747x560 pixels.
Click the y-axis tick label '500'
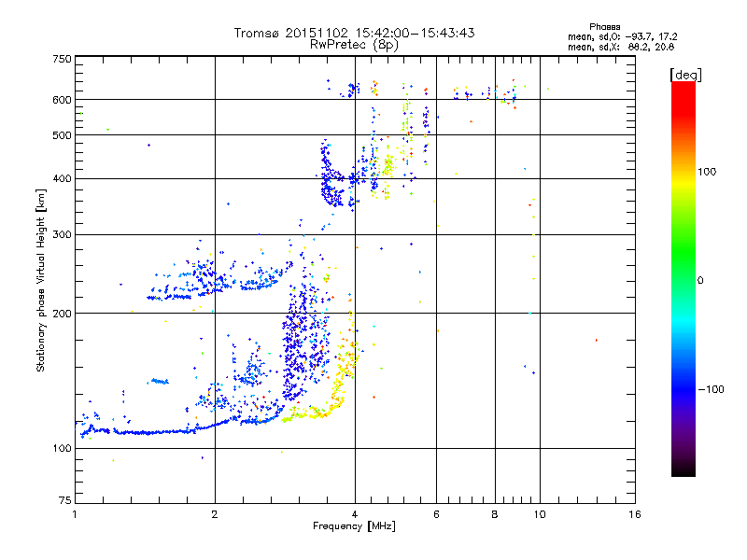point(62,135)
